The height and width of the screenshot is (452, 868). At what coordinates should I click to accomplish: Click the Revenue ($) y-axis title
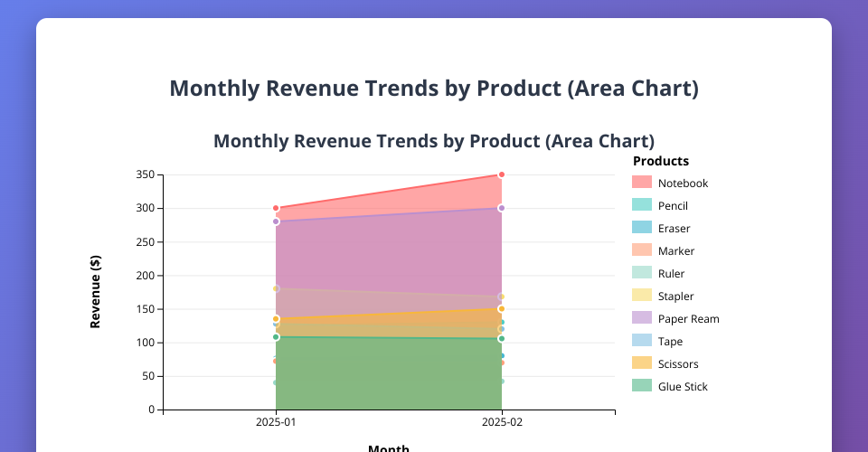point(96,292)
